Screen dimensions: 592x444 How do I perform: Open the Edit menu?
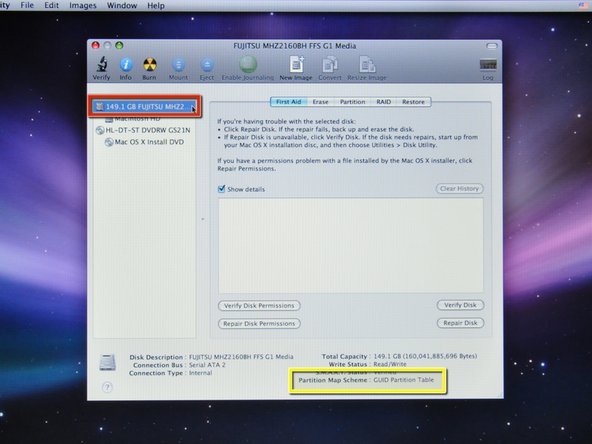[x=51, y=5]
